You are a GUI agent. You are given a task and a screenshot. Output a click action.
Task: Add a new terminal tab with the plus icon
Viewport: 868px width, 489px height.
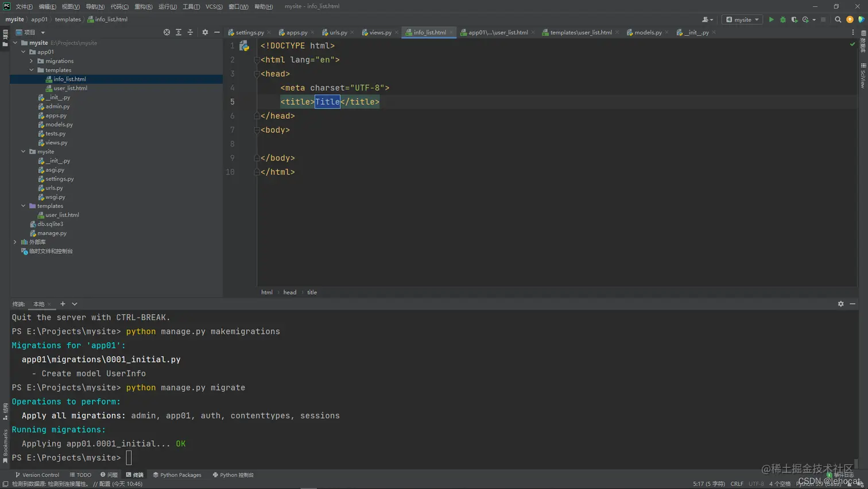pyautogui.click(x=63, y=304)
